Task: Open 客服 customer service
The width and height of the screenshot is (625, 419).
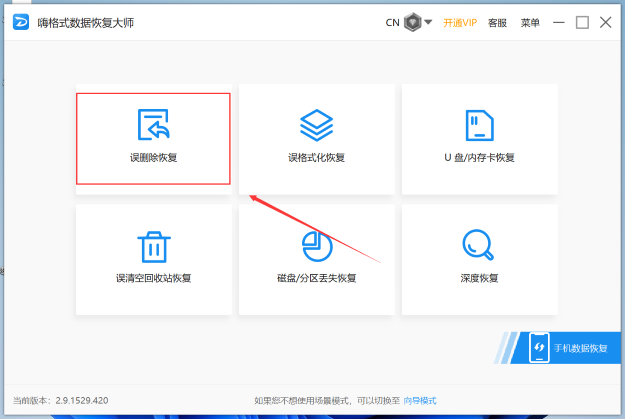Action: click(x=497, y=23)
